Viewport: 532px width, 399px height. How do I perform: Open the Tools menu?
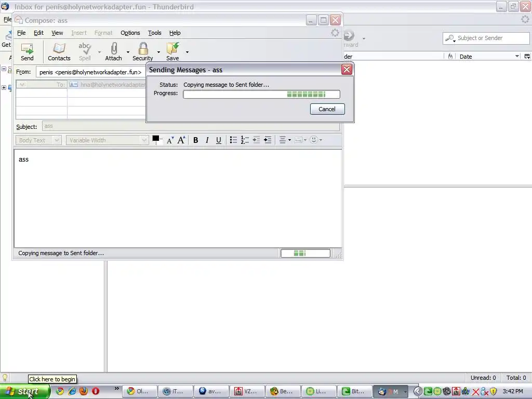pyautogui.click(x=155, y=33)
